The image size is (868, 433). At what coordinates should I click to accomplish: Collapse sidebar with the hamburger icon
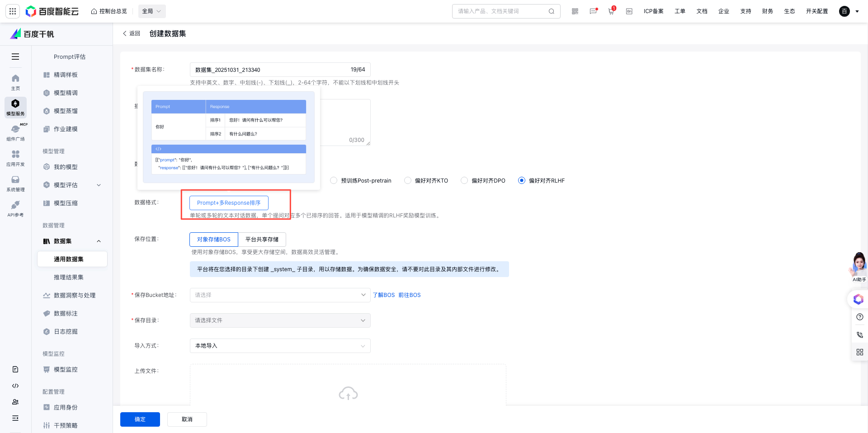15,56
